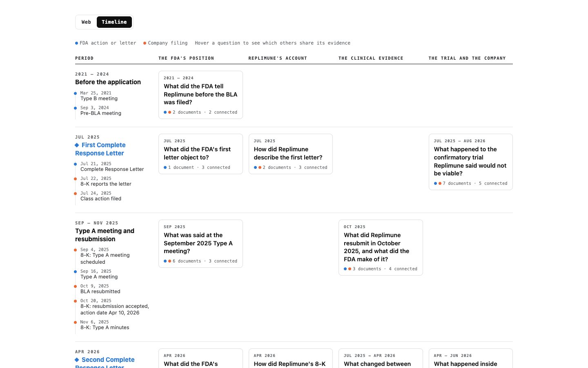588x368 pixels.
Task: Open card about the October 2025 resubmission
Action: tap(381, 248)
